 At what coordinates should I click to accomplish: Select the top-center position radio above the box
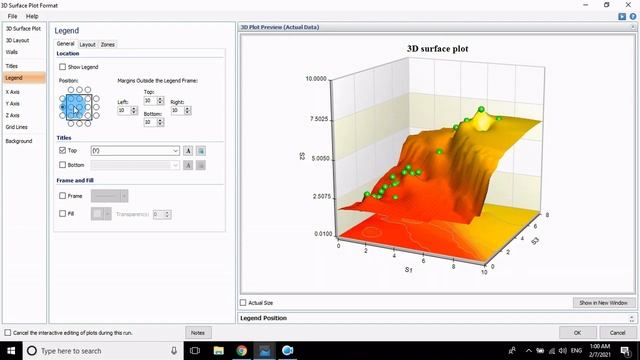pyautogui.click(x=79, y=90)
